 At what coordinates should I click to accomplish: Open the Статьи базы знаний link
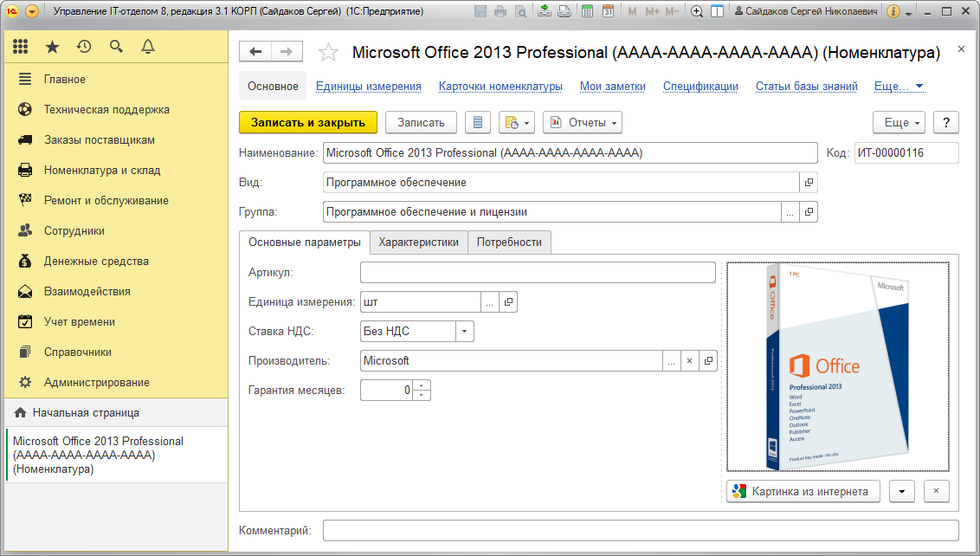(x=807, y=87)
